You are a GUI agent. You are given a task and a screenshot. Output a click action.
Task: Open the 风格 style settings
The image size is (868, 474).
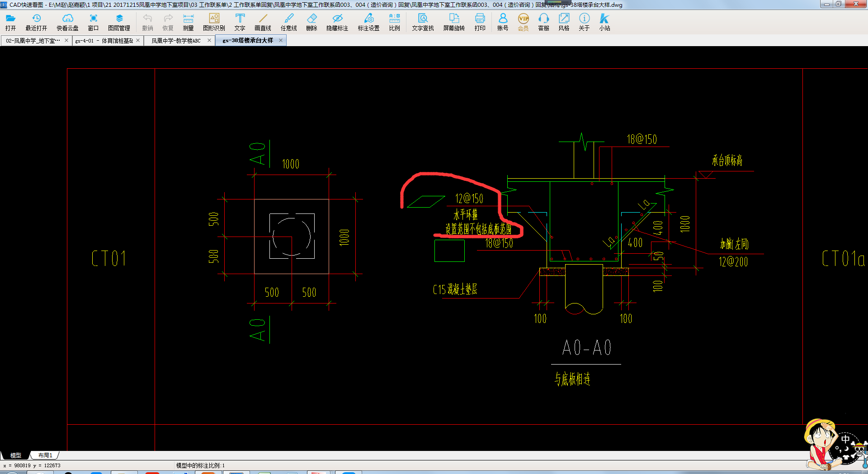click(564, 22)
